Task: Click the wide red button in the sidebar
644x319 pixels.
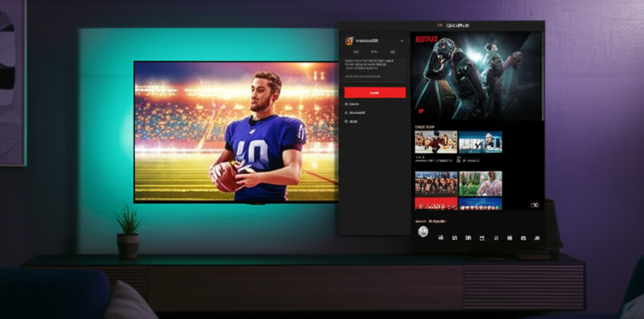Action: click(375, 92)
